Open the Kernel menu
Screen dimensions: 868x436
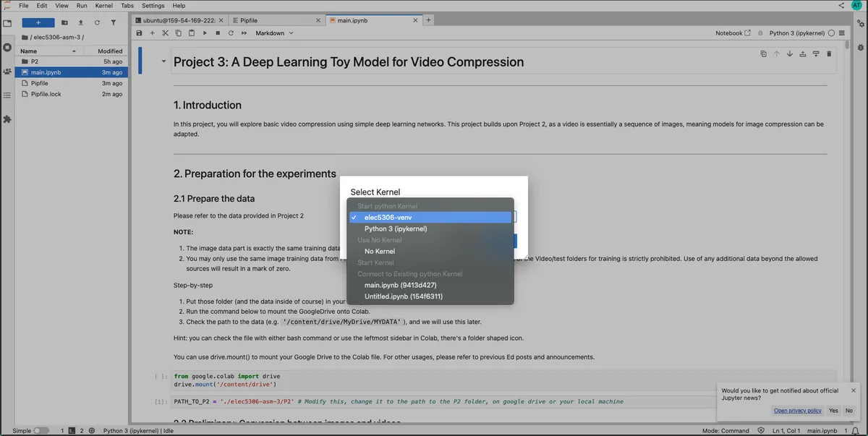103,6
